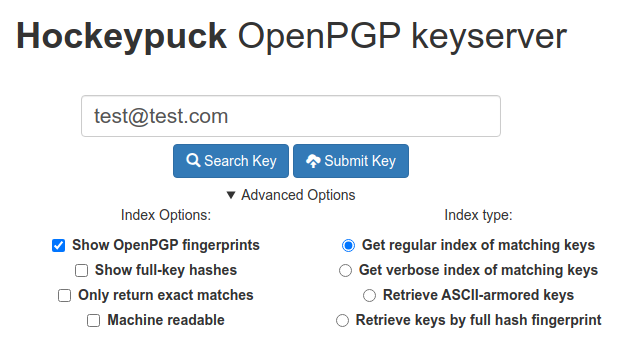This screenshot has width=638, height=360.
Task: Enable Show full-key hashes checkbox
Action: point(81,271)
